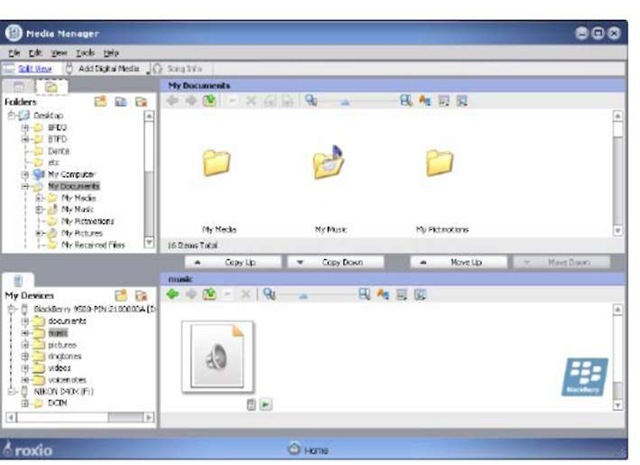Collapse the My Documents node
This screenshot has height=465, width=640.
click(x=25, y=186)
